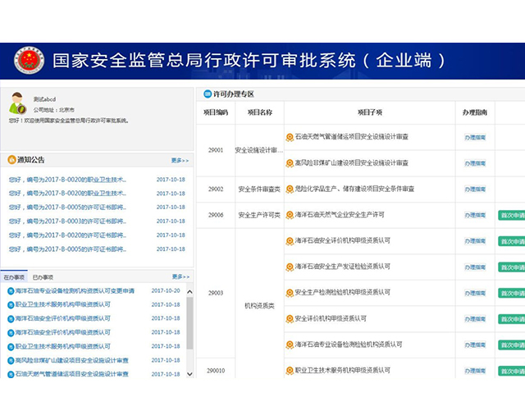Image resolution: width=525 pixels, height=420 pixels.
Task: Click 首次申请 button for 海洋石油天然气企业安全生产许可
Action: (511, 215)
